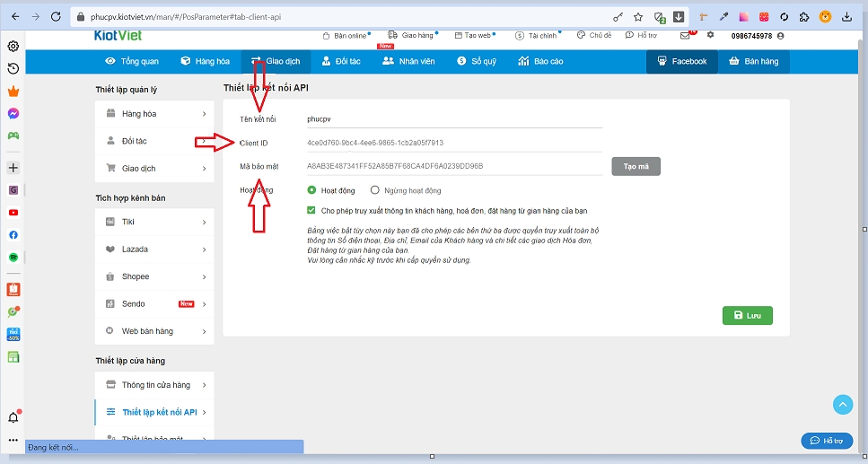
Task: Go to the Báo cáo menu tab
Action: tap(540, 62)
